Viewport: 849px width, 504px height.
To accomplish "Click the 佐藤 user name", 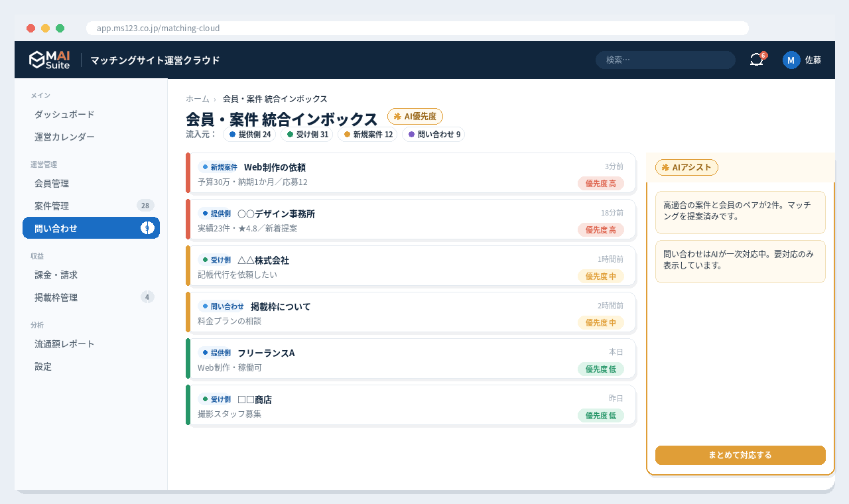I will point(813,60).
